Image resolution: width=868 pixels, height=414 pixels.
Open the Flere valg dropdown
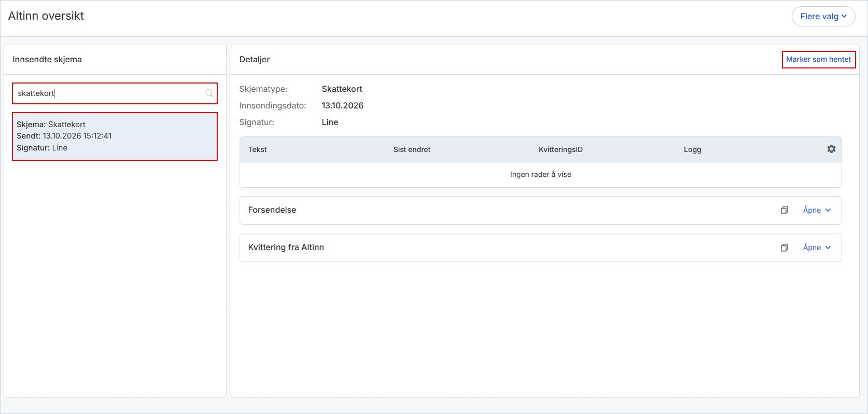coord(823,16)
